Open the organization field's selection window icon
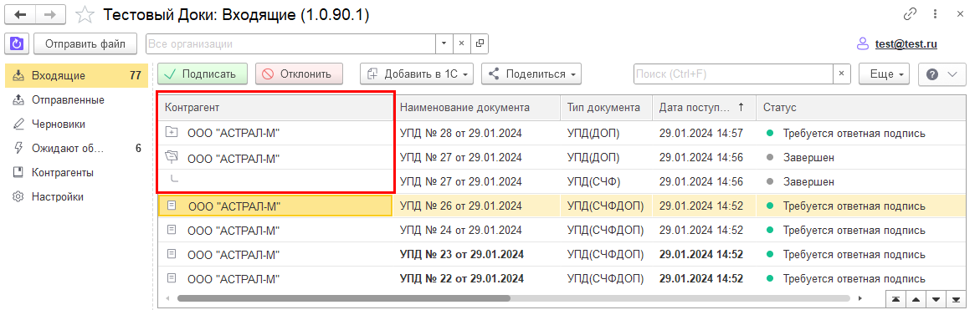 (x=480, y=43)
